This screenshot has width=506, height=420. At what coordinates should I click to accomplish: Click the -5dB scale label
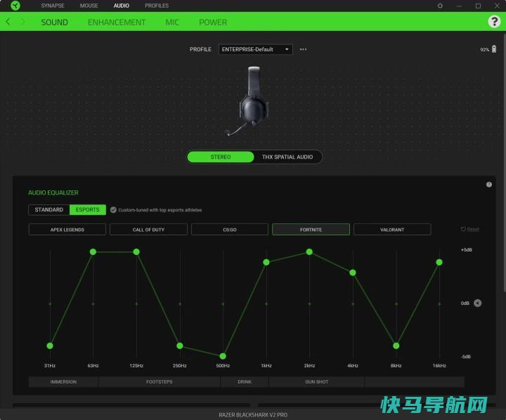click(x=466, y=357)
